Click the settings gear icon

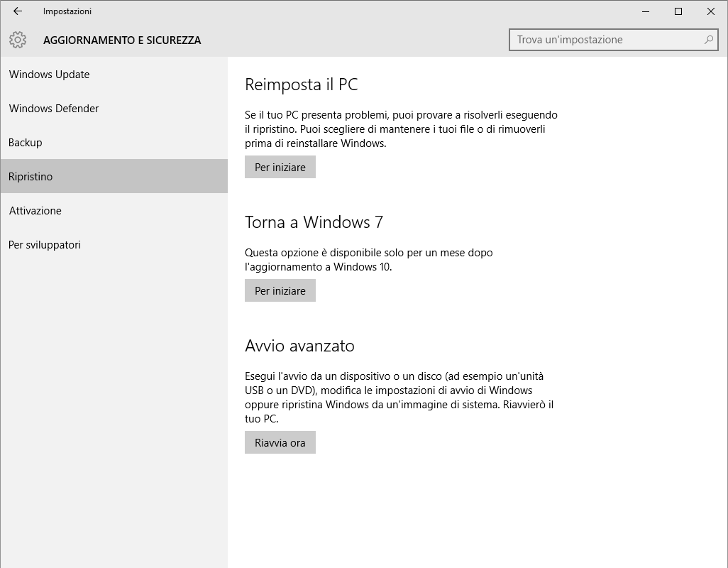pyautogui.click(x=18, y=40)
